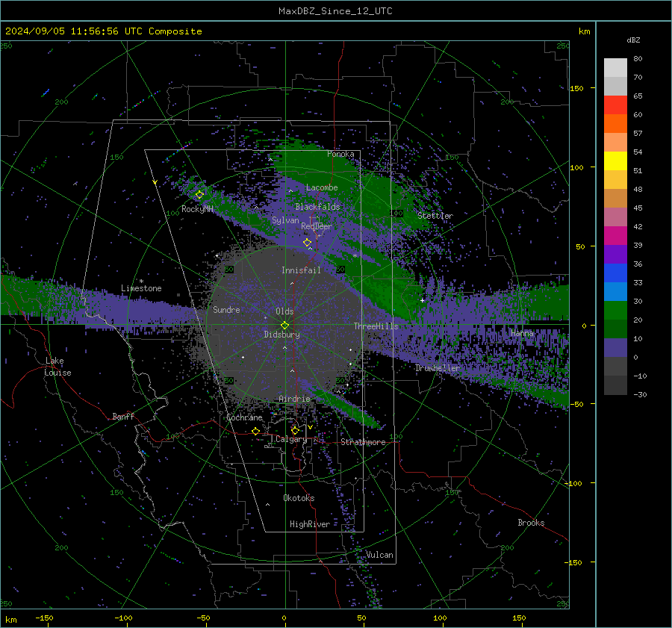Click the Stettler city label
This screenshot has width=672, height=628.
(435, 216)
